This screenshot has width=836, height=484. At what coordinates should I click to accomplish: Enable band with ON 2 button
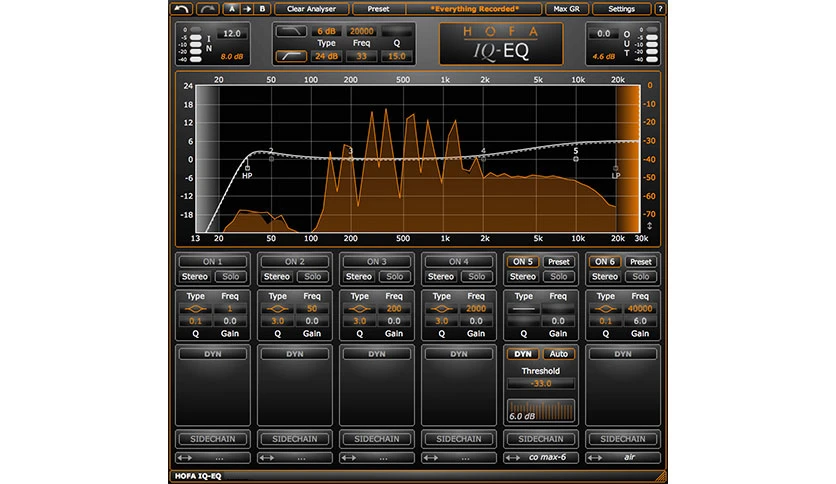click(295, 262)
